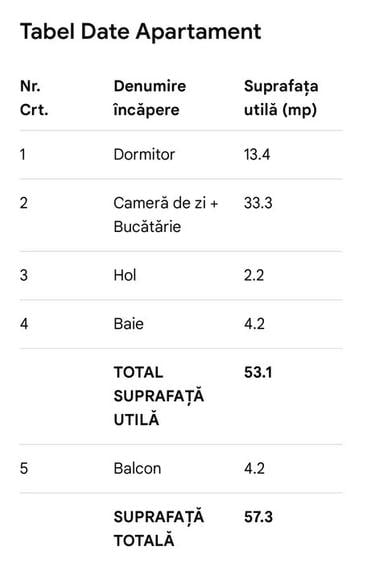Click the Hol room name
Screen dimensions: 379x563
click(125, 275)
